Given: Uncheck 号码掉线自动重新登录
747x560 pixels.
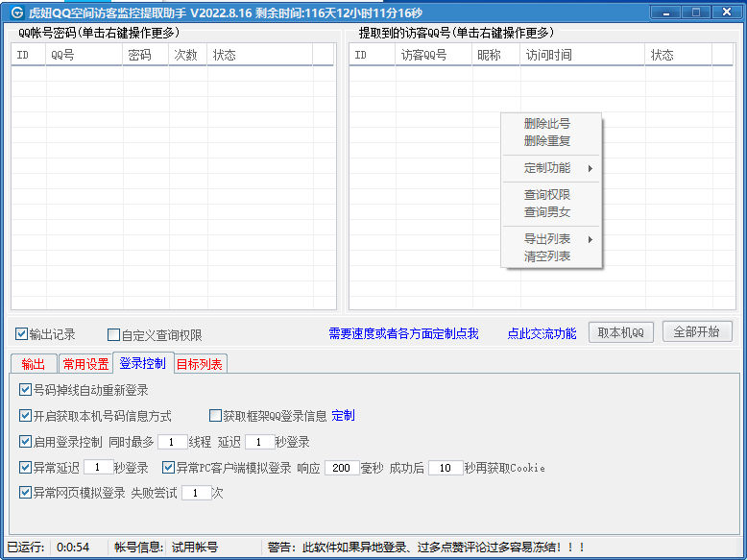Looking at the screenshot, I should (25, 390).
